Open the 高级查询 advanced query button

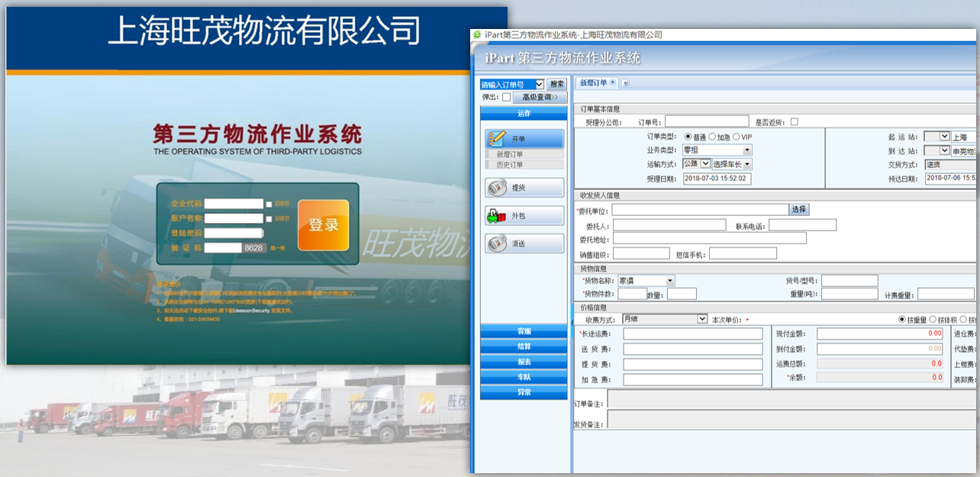[x=540, y=97]
